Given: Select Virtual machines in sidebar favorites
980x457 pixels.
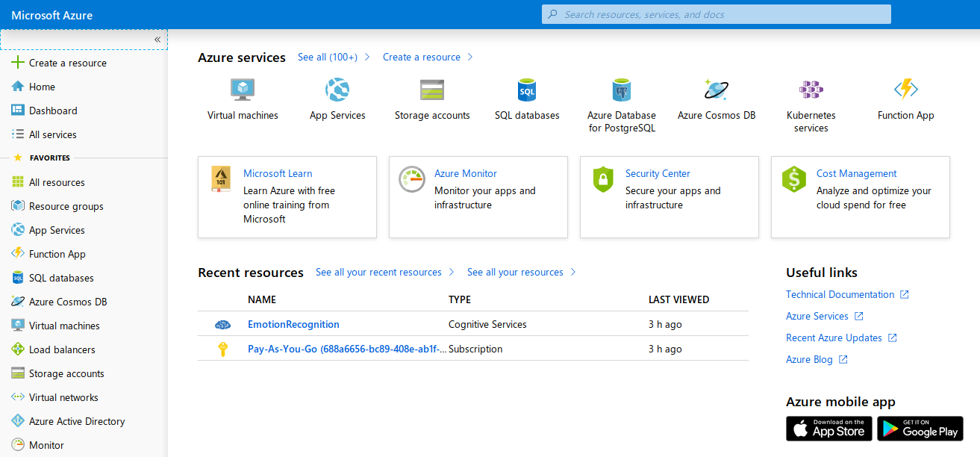Looking at the screenshot, I should click(64, 326).
